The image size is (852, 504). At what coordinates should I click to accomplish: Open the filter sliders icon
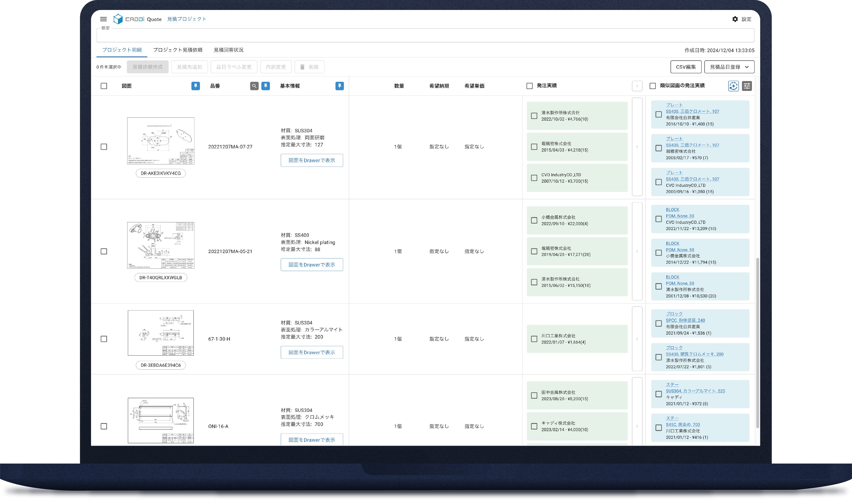pyautogui.click(x=747, y=86)
